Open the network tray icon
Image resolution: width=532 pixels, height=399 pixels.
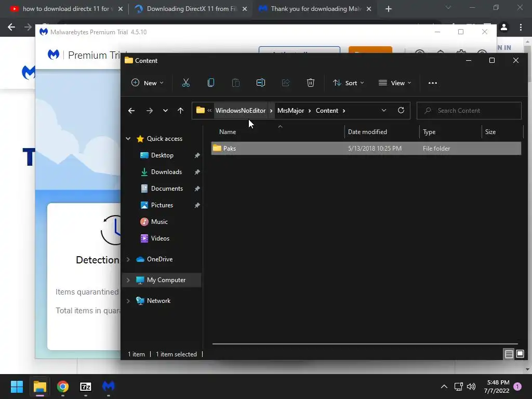pyautogui.click(x=458, y=387)
